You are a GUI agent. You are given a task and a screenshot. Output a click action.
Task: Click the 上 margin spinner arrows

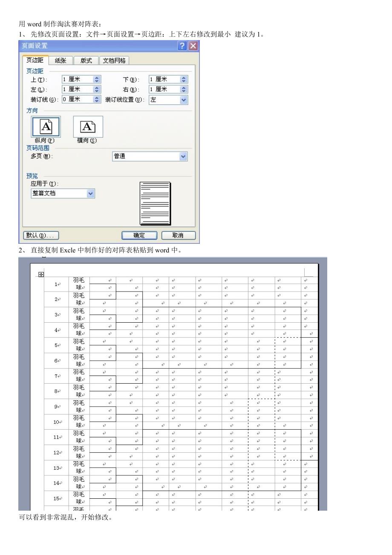(x=97, y=79)
